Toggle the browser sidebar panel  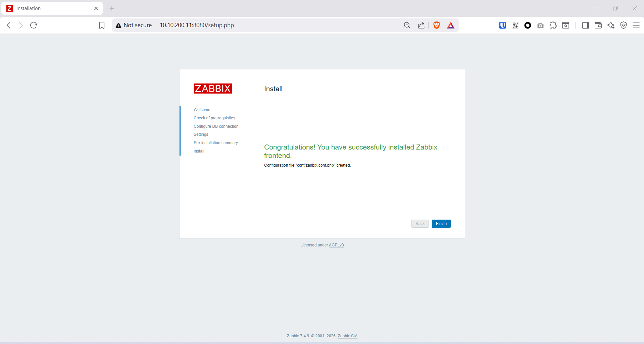(x=586, y=25)
